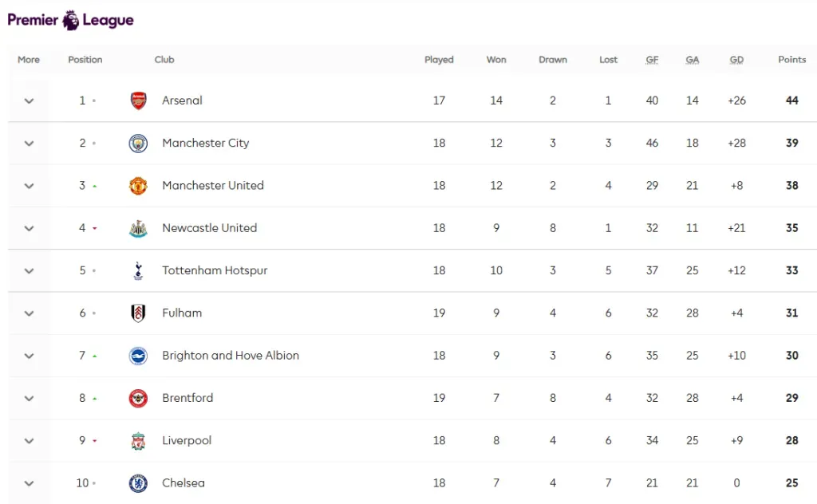This screenshot has height=504, width=817.
Task: Click the Brentford club crest
Action: point(138,398)
